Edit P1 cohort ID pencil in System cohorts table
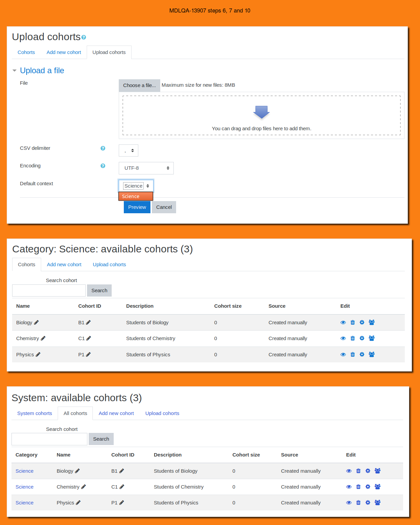 pyautogui.click(x=122, y=503)
